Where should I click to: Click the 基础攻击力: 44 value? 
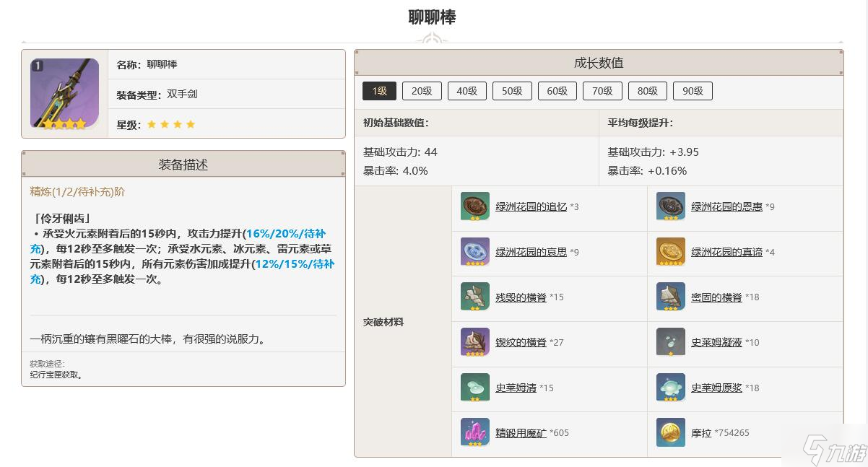click(x=400, y=152)
